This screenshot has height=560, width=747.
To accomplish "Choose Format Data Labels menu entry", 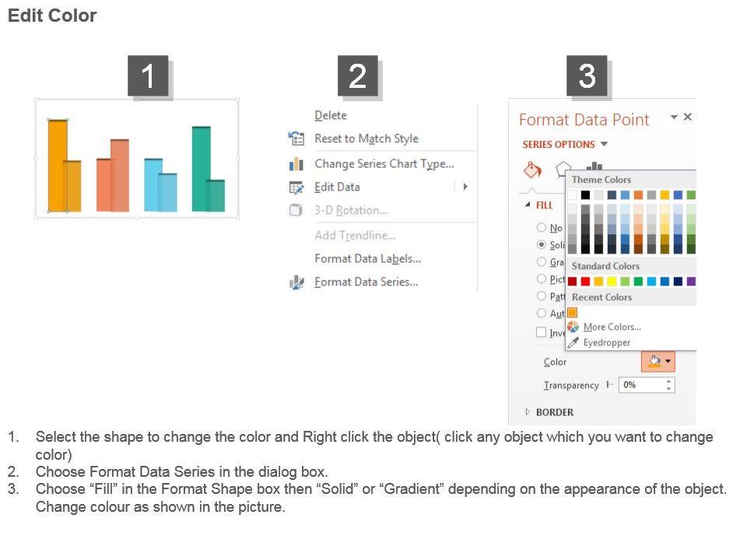I will point(367,258).
